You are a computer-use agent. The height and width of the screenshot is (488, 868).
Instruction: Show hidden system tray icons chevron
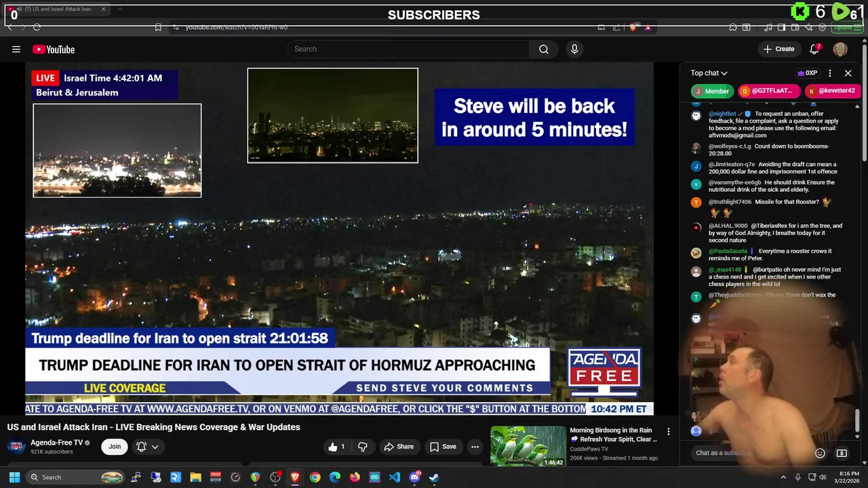(x=783, y=477)
